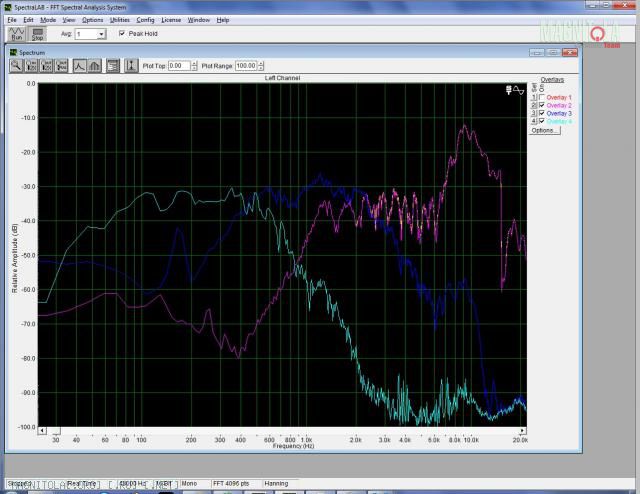Click the frequency scrollbar left arrow
The image size is (640, 494).
[42, 431]
